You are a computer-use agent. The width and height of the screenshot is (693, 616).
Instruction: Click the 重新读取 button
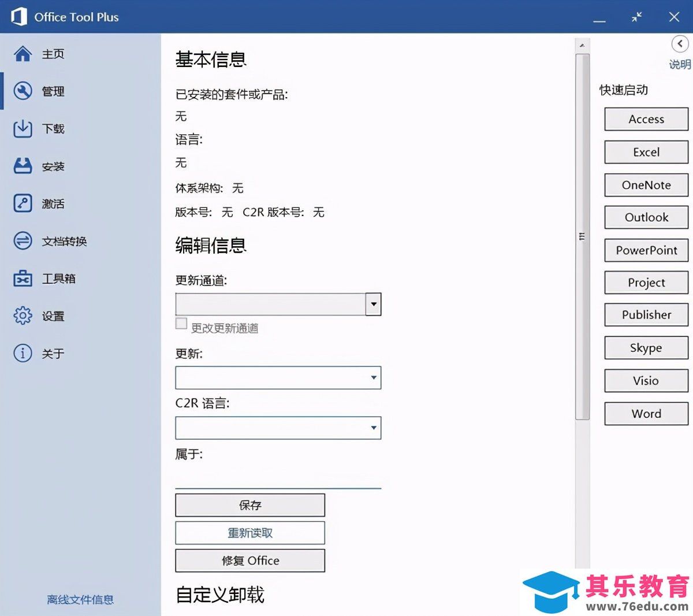pyautogui.click(x=250, y=533)
